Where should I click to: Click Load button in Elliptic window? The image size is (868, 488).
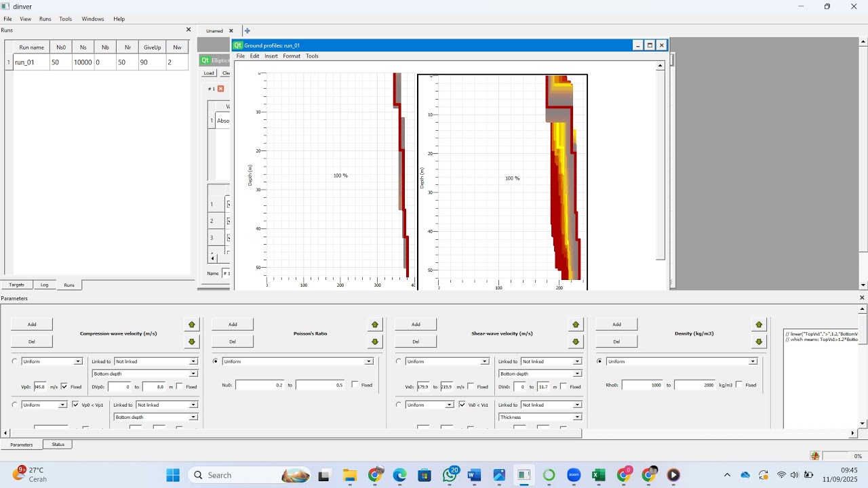(x=209, y=73)
